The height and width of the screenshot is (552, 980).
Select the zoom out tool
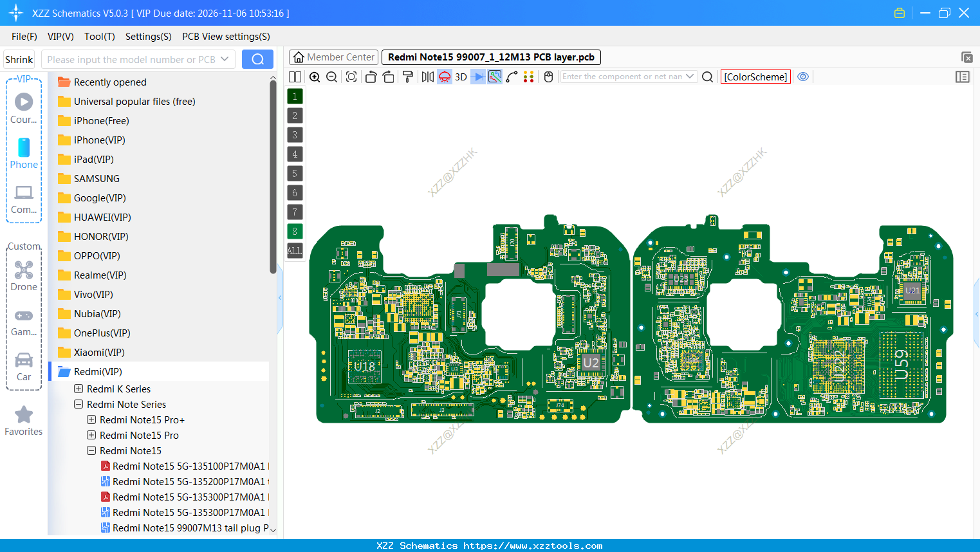[331, 77]
